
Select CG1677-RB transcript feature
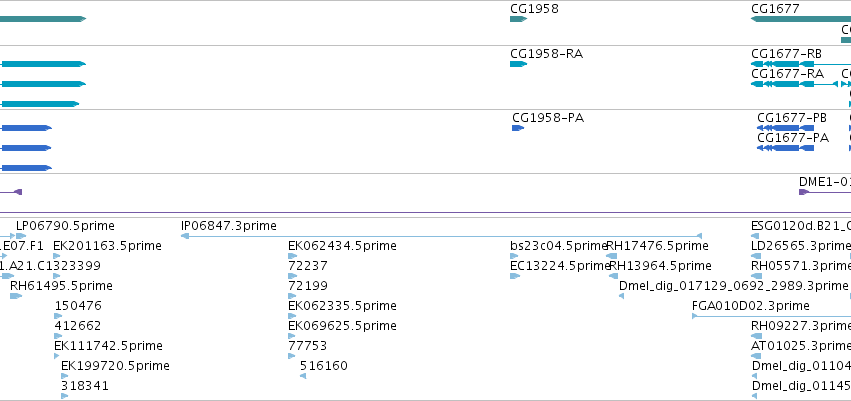801,64
